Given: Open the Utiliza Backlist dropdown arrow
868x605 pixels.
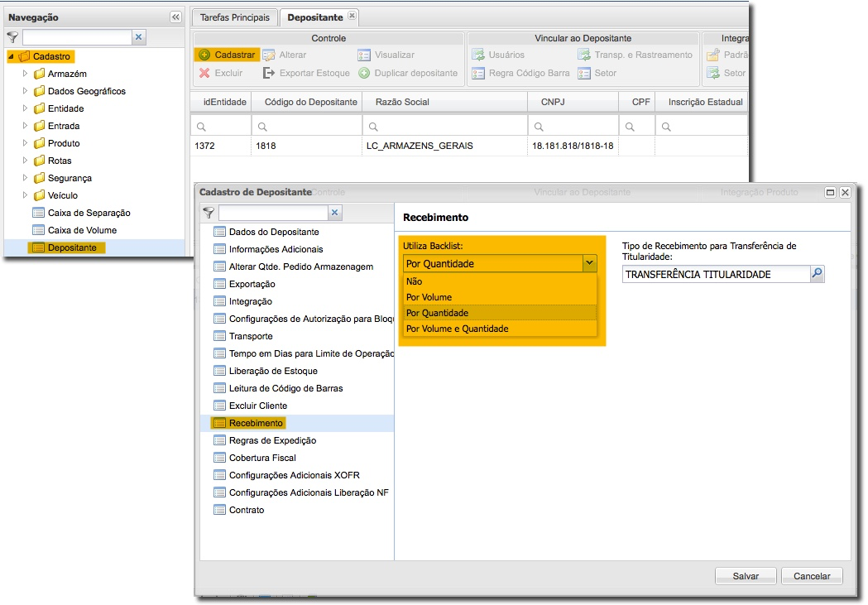Looking at the screenshot, I should pos(588,263).
